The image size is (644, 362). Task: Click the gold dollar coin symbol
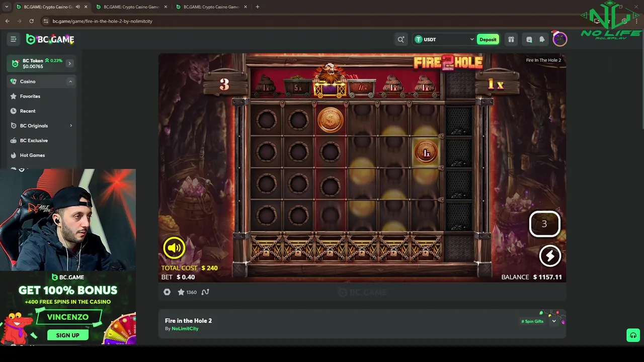(x=331, y=120)
